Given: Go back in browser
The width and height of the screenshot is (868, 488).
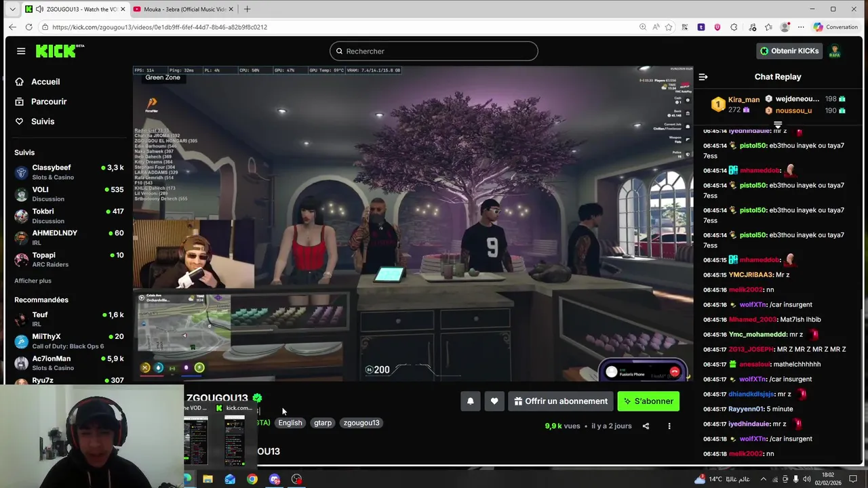Looking at the screenshot, I should (x=12, y=27).
